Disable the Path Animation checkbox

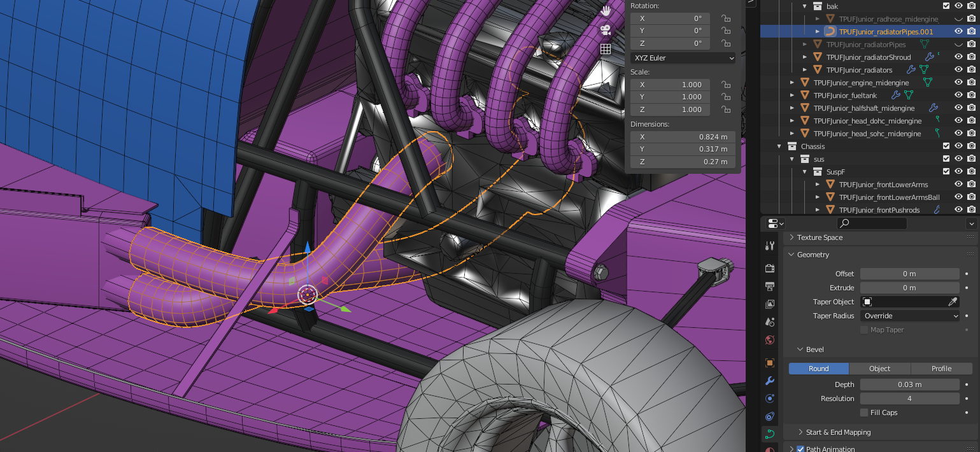[800, 449]
